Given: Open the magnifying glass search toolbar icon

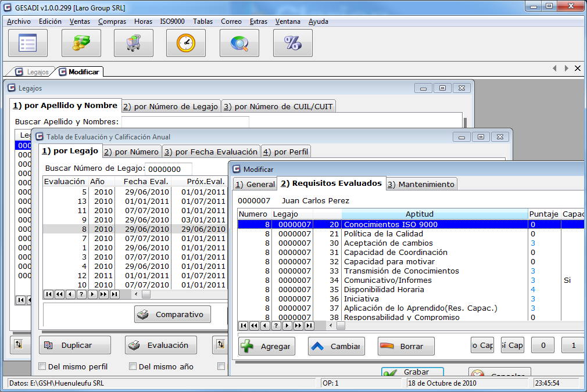Looking at the screenshot, I should (x=239, y=42).
